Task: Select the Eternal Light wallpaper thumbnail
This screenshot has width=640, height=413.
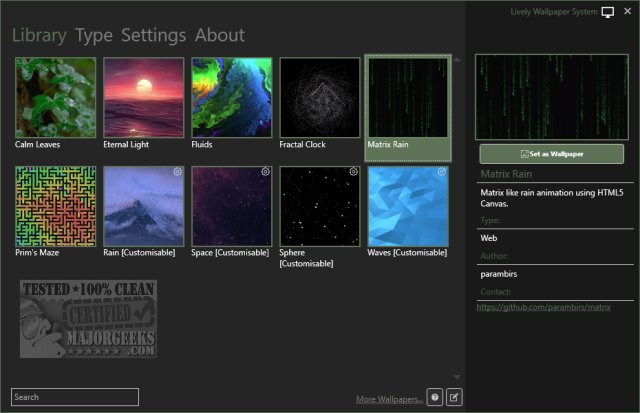Action: [x=144, y=98]
